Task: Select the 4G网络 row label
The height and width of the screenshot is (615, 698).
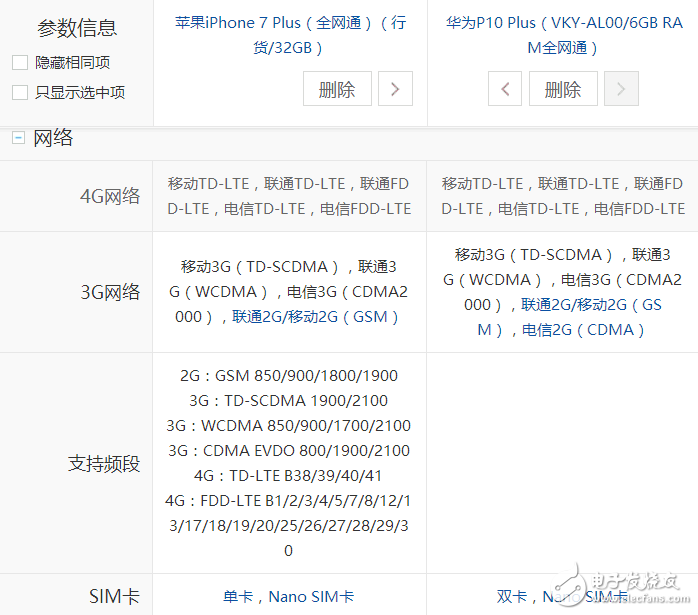Action: coord(110,196)
